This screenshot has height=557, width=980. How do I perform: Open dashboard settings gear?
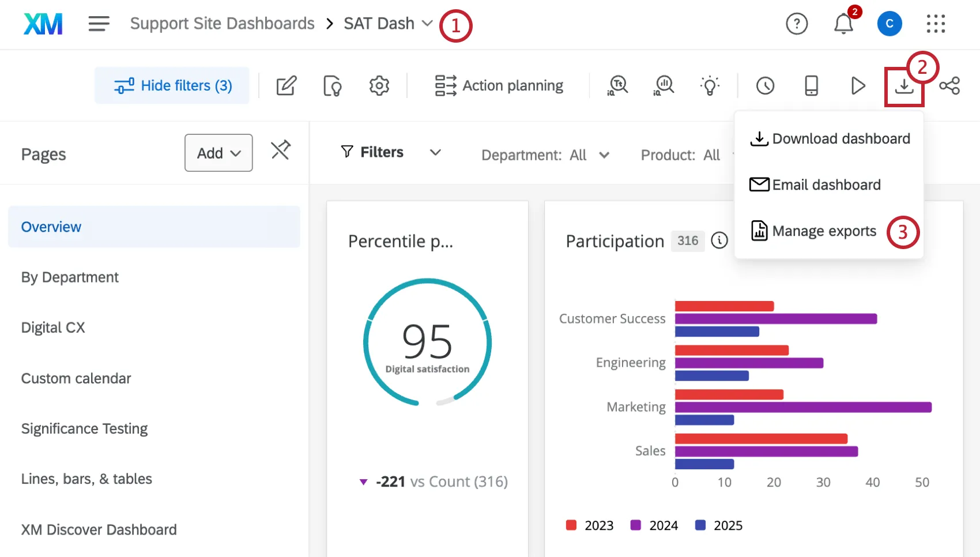tap(379, 85)
